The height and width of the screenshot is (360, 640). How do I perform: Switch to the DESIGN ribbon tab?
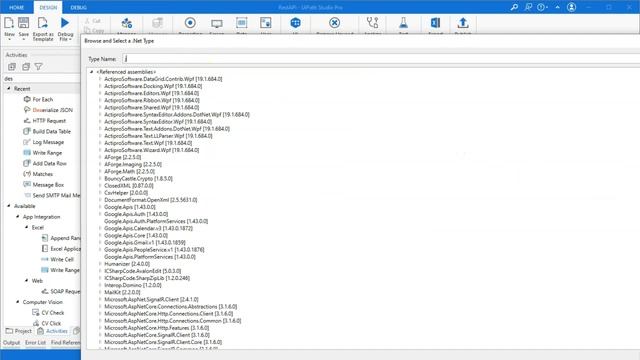48,7
